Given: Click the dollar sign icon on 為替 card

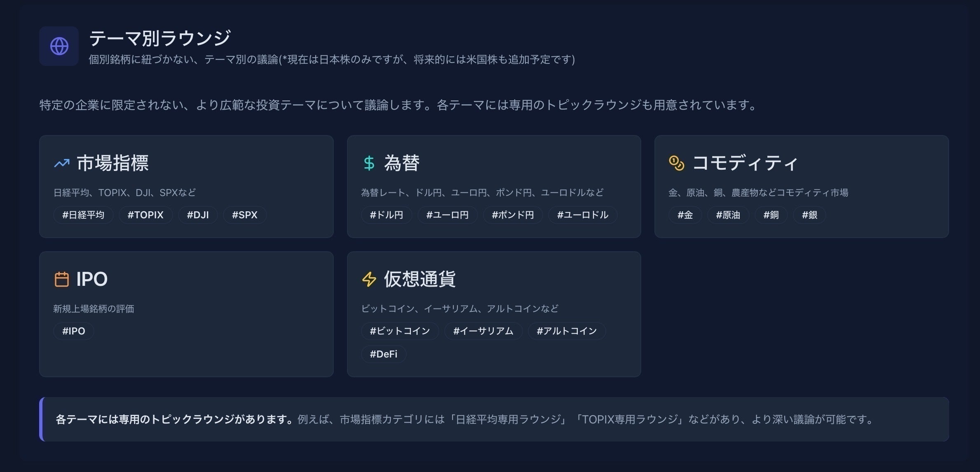Looking at the screenshot, I should (x=370, y=163).
